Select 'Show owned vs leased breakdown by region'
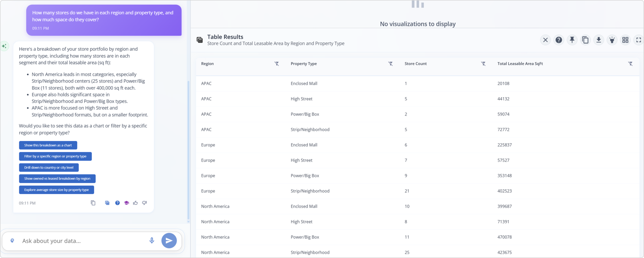644x258 pixels. tap(57, 178)
